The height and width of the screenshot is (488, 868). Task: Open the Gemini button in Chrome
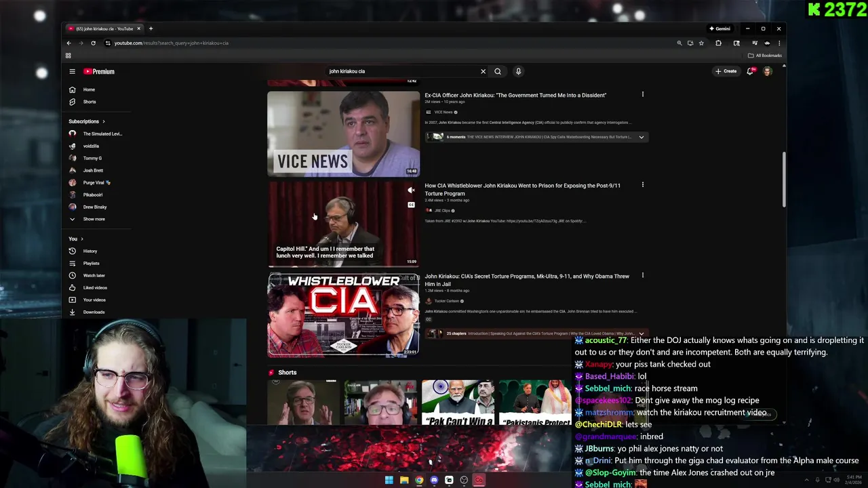pyautogui.click(x=720, y=28)
